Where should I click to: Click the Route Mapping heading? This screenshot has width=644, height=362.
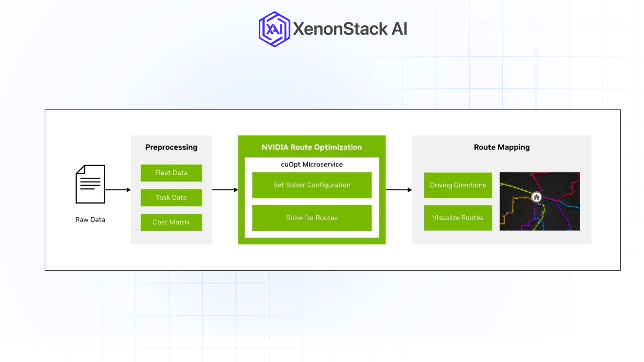pos(501,147)
